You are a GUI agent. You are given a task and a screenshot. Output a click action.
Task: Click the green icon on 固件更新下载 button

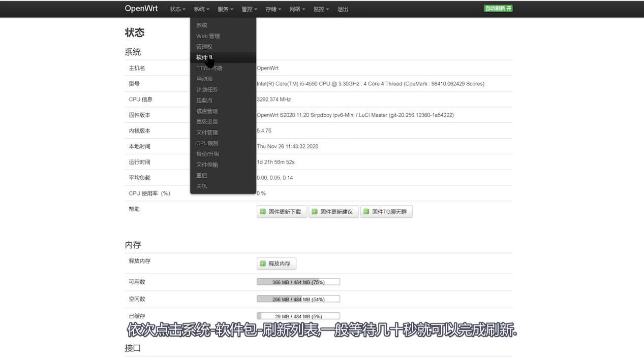point(263,212)
